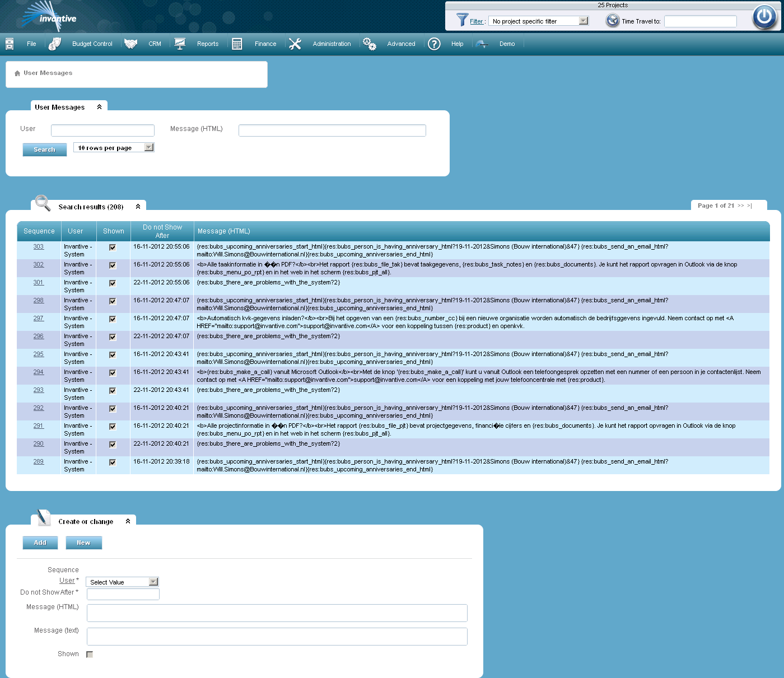Select the CRM handshake icon

click(131, 43)
